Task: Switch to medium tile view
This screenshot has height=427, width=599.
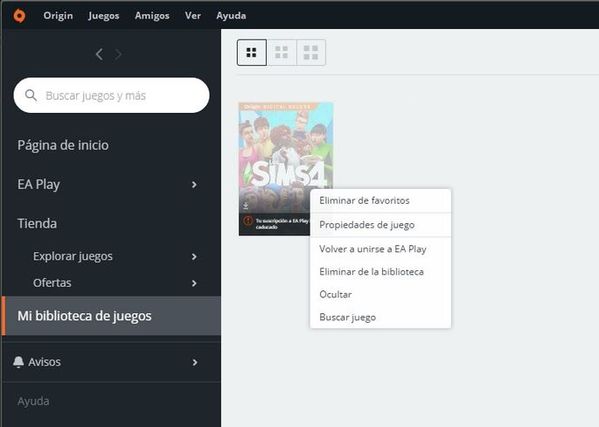Action: [282, 52]
